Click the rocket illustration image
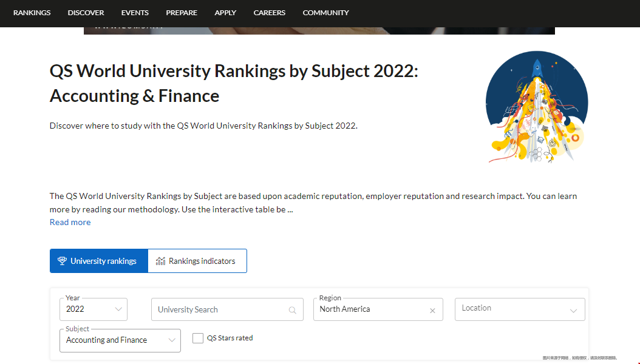 click(537, 107)
